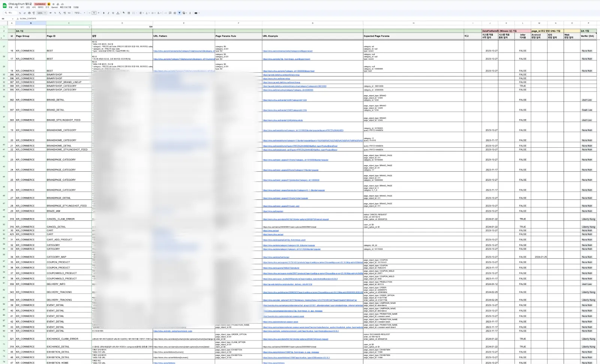Apply strikethrough formatting
This screenshot has width=600, height=364.
[x=113, y=13]
